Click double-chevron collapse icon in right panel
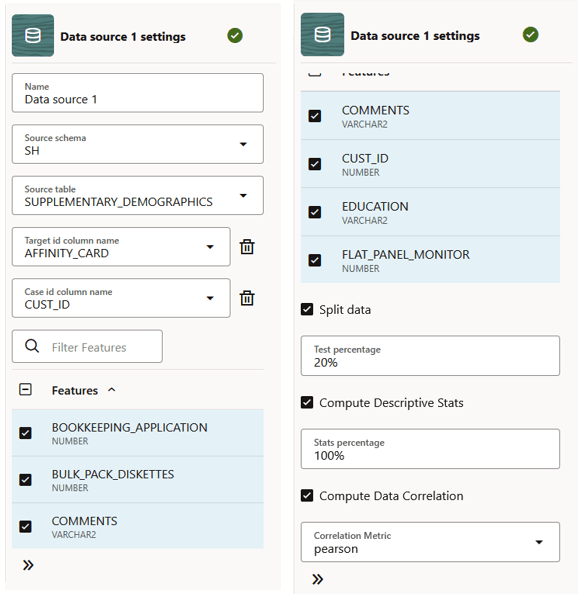Image resolution: width=578 pixels, height=597 pixels. (x=318, y=579)
